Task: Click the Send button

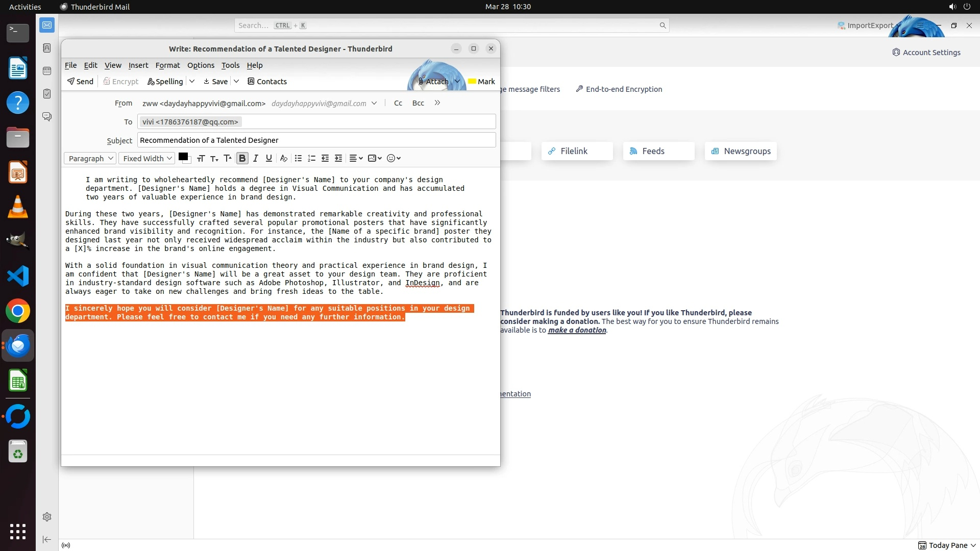Action: pyautogui.click(x=80, y=81)
